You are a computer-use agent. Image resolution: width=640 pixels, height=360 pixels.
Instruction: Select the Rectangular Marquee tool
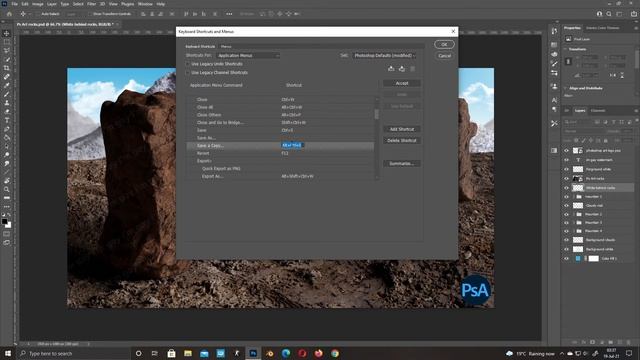[x=7, y=42]
